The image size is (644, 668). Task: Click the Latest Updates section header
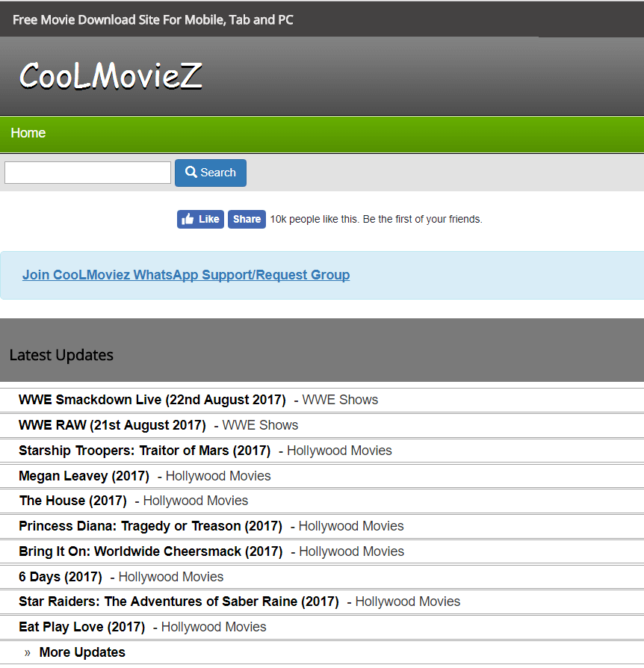click(61, 355)
